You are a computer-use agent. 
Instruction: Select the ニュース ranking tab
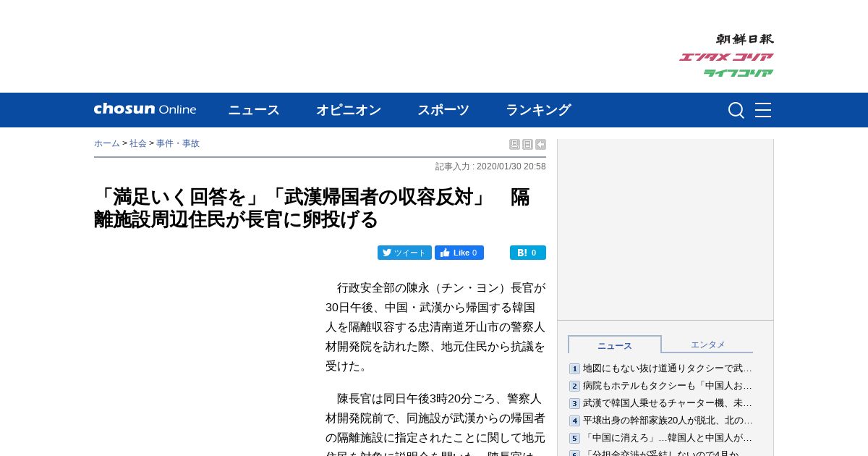tap(615, 345)
